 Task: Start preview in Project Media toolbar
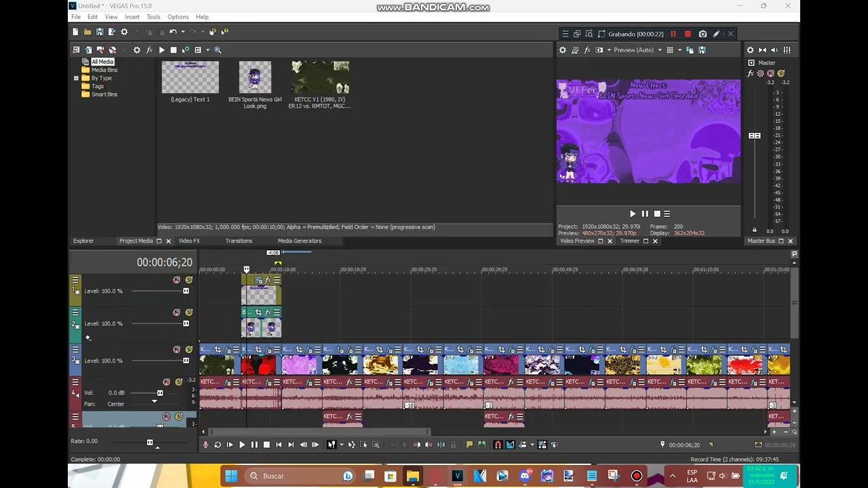coord(161,50)
